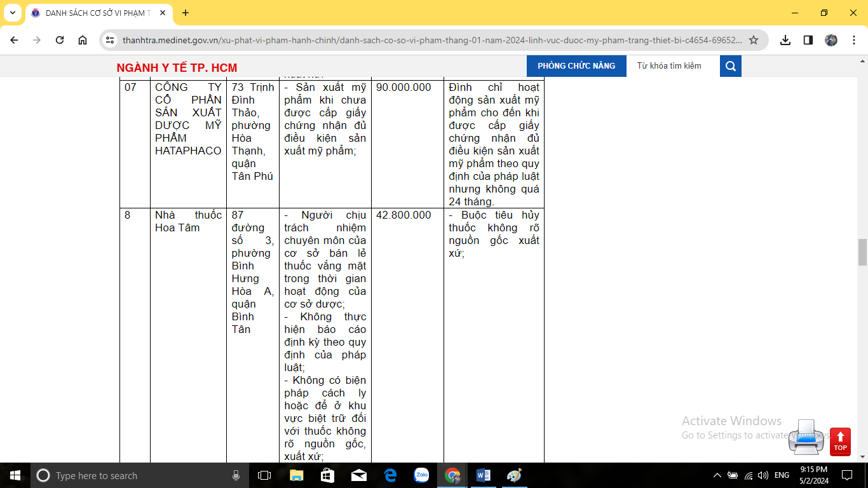Image resolution: width=868 pixels, height=488 pixels.
Task: Open Task View on the taskbar
Action: (x=264, y=475)
